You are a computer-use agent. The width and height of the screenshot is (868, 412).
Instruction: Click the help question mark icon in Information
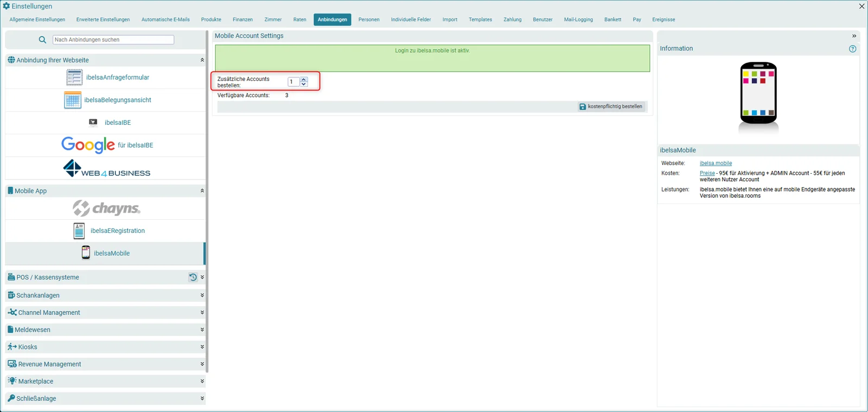click(852, 49)
